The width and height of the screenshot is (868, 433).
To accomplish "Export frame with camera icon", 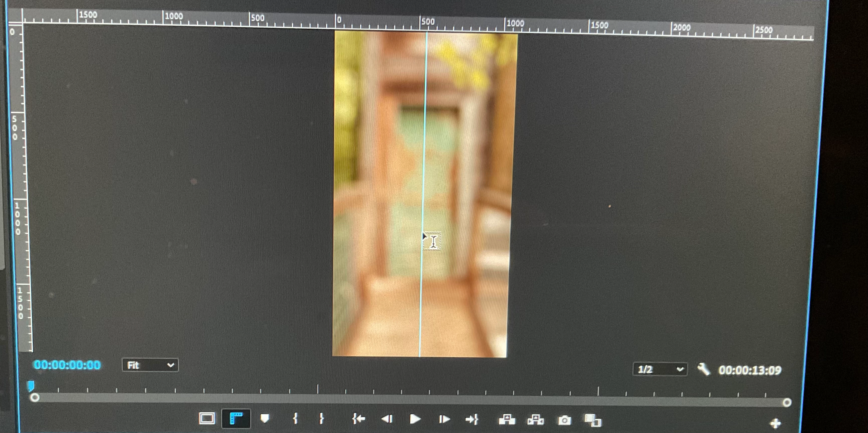I will tap(565, 420).
